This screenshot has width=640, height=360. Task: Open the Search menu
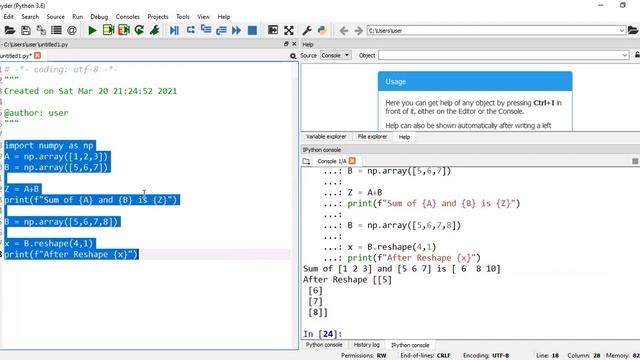(x=30, y=17)
